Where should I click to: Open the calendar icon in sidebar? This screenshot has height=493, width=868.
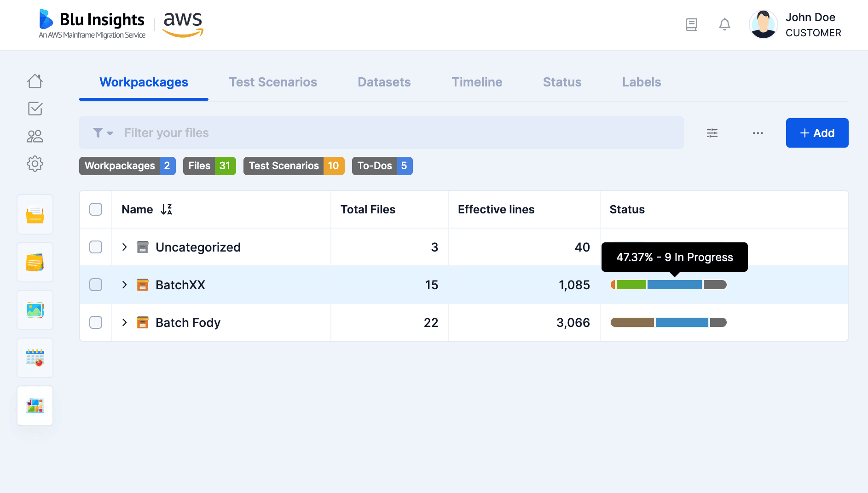coord(35,357)
